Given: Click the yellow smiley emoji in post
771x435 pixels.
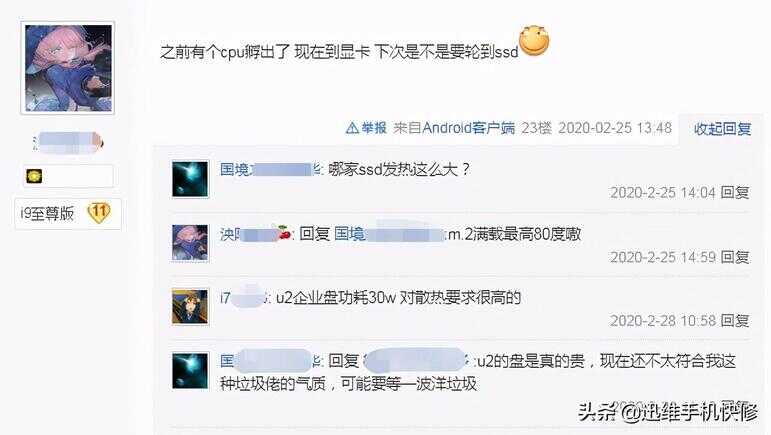Looking at the screenshot, I should 534,41.
